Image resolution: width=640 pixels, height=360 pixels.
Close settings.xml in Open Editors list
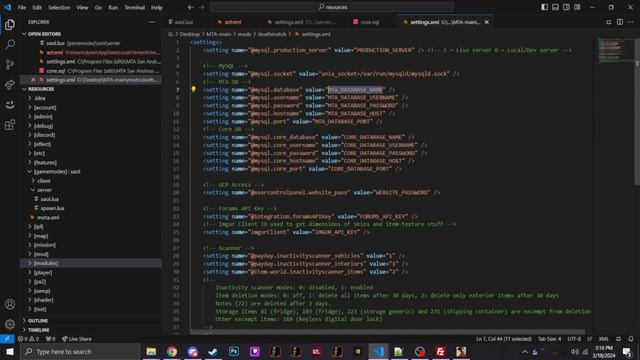point(33,80)
